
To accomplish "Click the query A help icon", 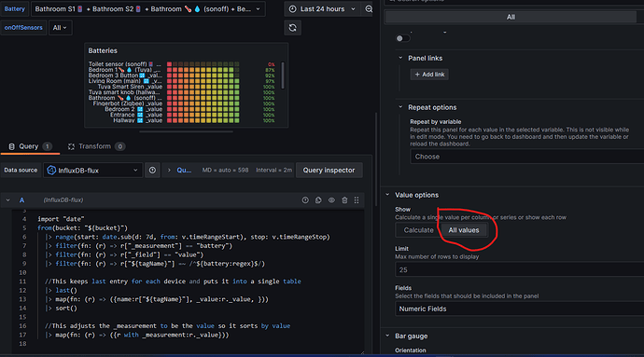I will [305, 200].
